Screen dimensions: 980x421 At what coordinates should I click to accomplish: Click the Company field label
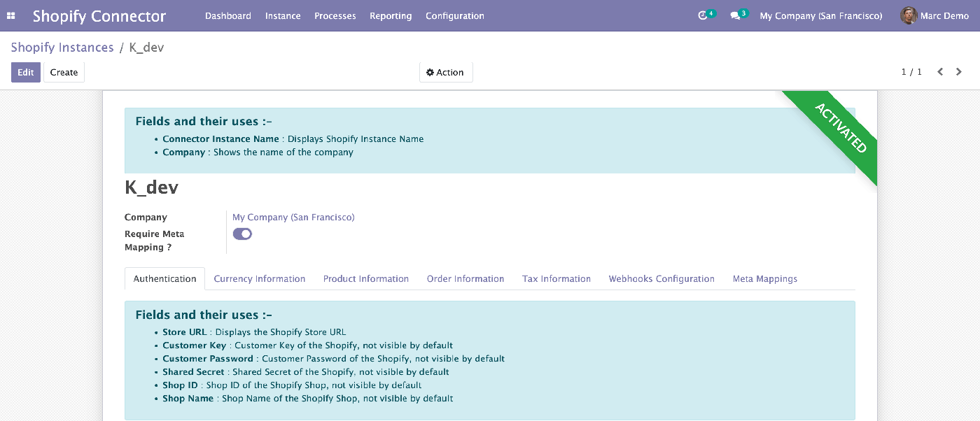tap(146, 217)
